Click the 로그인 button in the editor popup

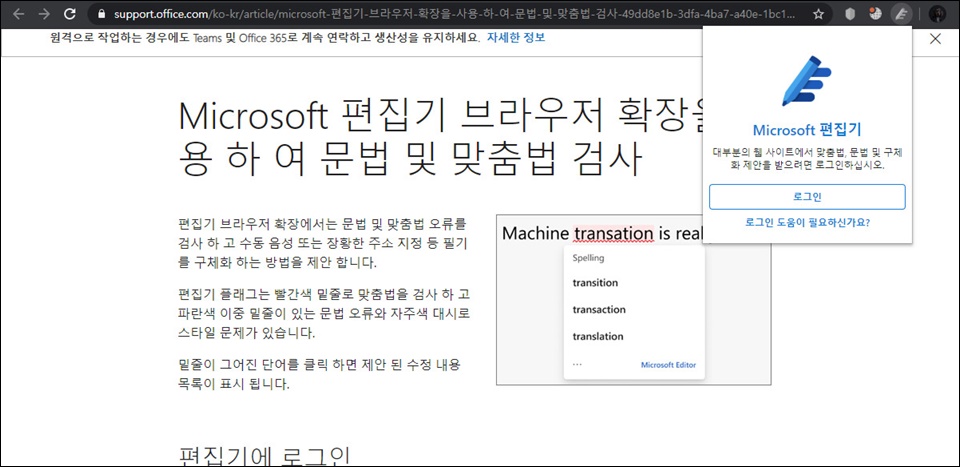coord(807,197)
